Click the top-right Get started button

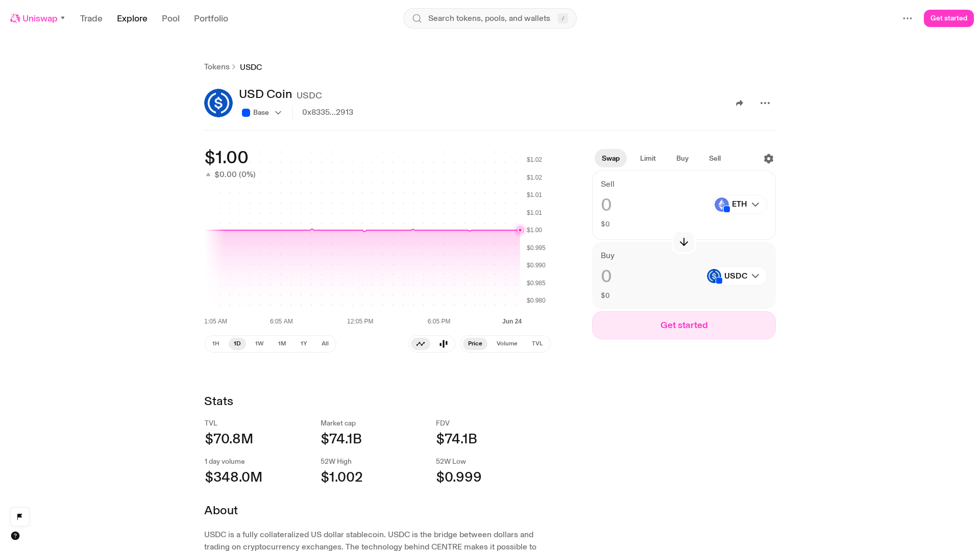[948, 18]
